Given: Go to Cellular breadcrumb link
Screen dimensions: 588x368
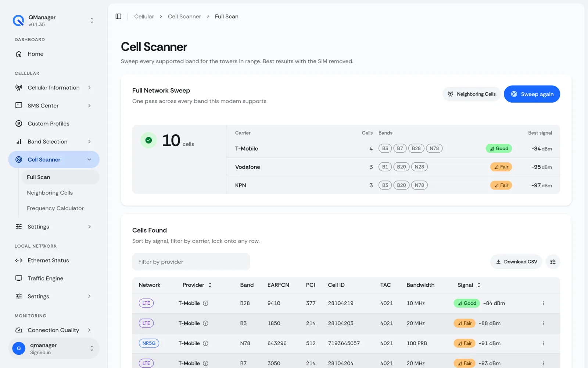Looking at the screenshot, I should 144,17.
